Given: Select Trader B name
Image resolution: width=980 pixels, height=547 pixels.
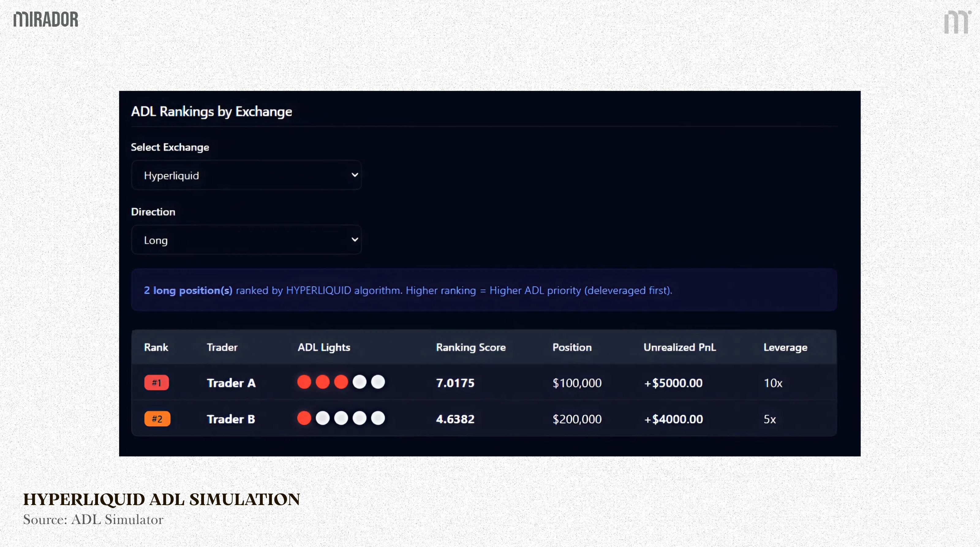Looking at the screenshot, I should point(231,419).
